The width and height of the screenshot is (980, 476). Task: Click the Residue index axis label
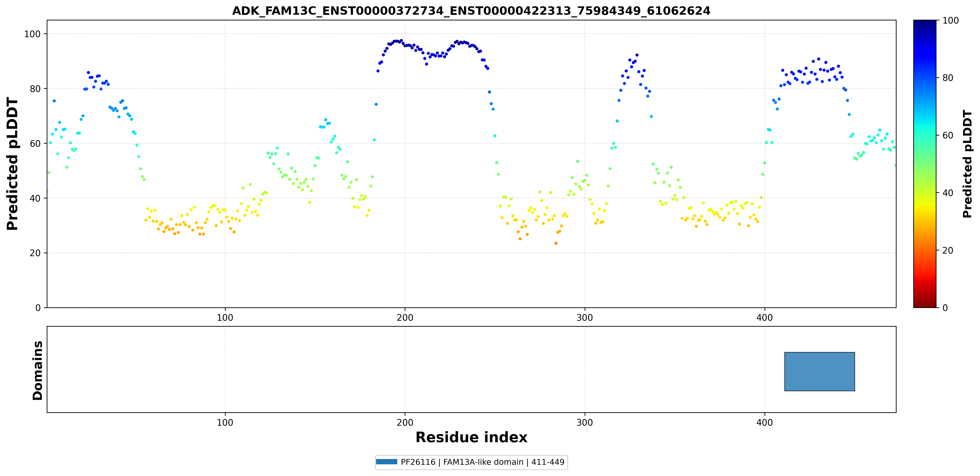(471, 437)
